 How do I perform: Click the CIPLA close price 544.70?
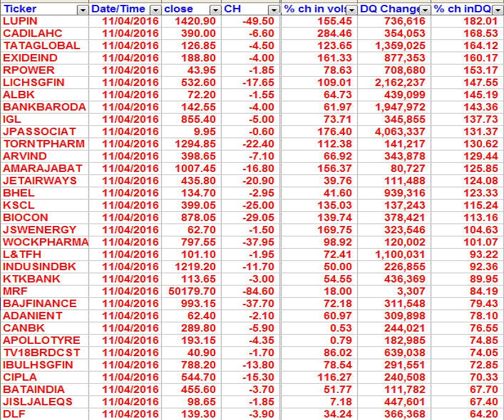pyautogui.click(x=199, y=377)
